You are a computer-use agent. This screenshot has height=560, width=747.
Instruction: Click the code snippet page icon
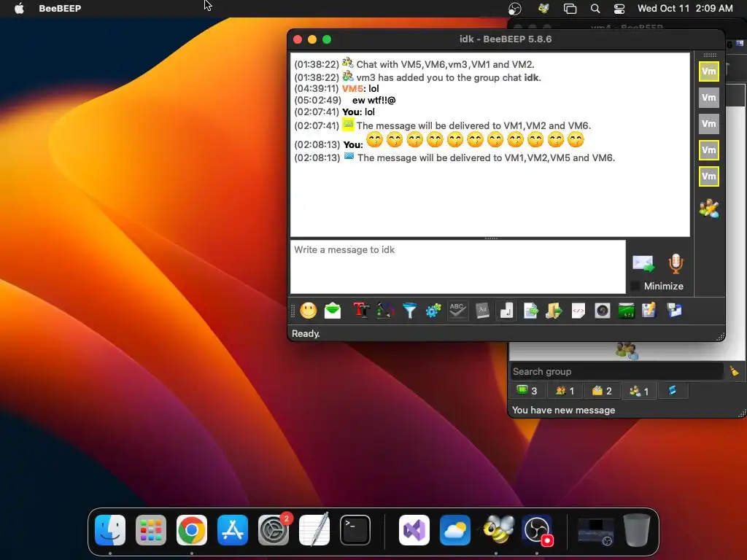click(x=578, y=311)
